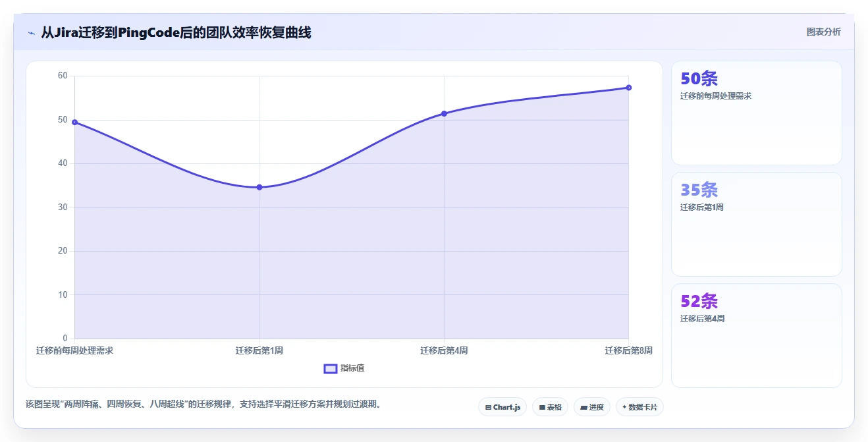Select the 进度 tag pill

[x=592, y=407]
